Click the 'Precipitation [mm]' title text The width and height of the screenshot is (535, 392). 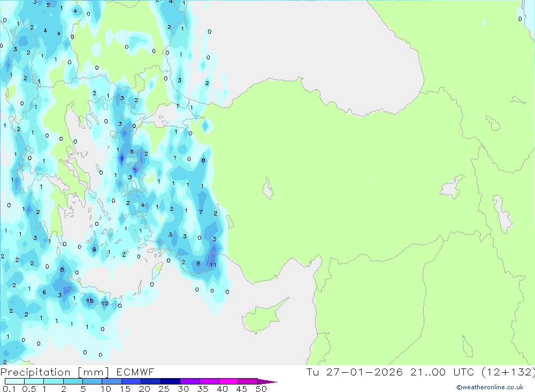[x=55, y=372]
